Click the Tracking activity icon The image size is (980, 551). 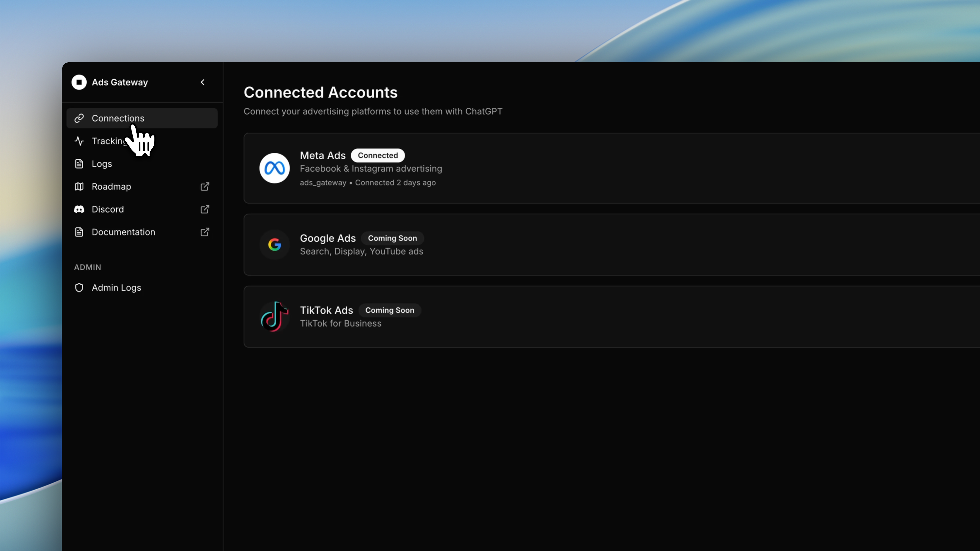[x=79, y=141]
